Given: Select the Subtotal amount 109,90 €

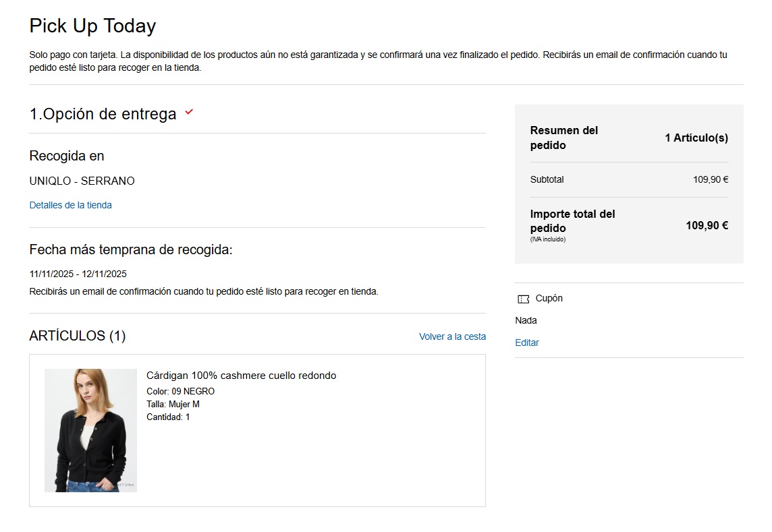Looking at the screenshot, I should click(x=711, y=179).
